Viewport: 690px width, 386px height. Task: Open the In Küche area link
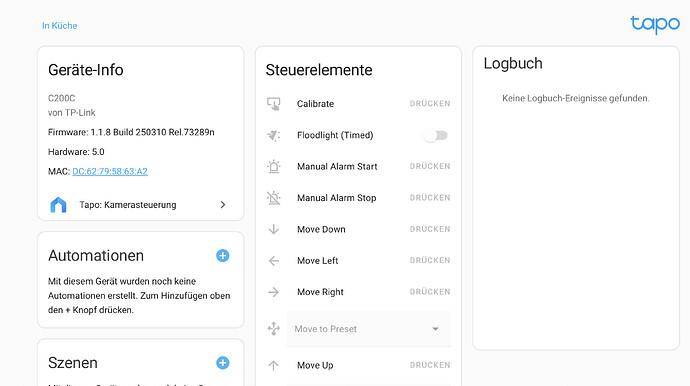click(x=59, y=26)
